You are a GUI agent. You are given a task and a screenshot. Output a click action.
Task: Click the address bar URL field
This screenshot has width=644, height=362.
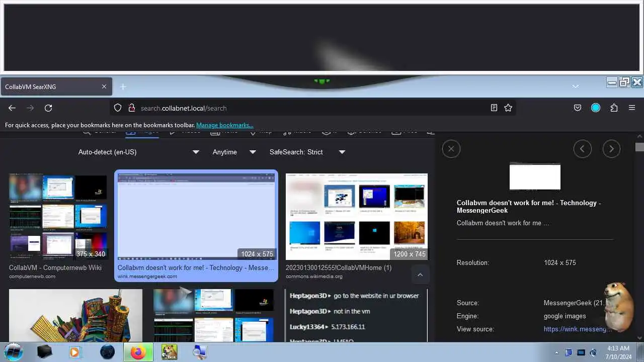point(312,108)
